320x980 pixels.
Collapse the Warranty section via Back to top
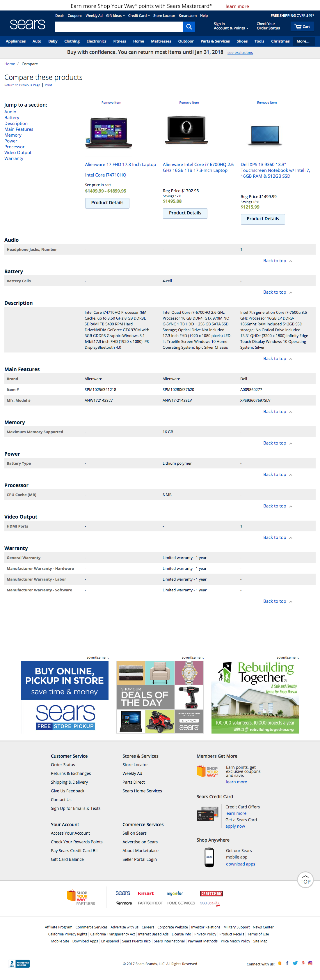coord(275,601)
